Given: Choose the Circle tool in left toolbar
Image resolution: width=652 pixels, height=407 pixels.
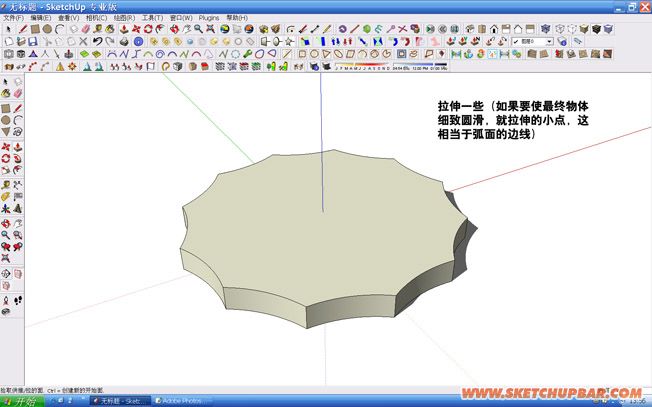Looking at the screenshot, I should coord(6,121).
